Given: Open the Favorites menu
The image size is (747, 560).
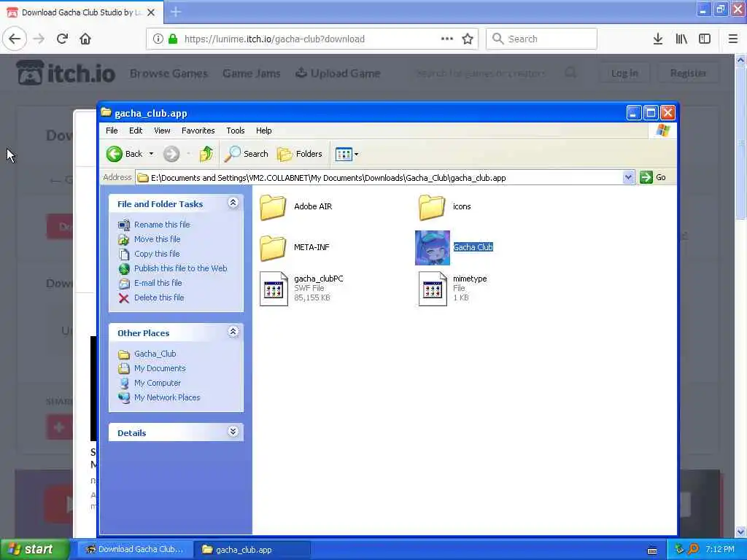Looking at the screenshot, I should click(198, 131).
